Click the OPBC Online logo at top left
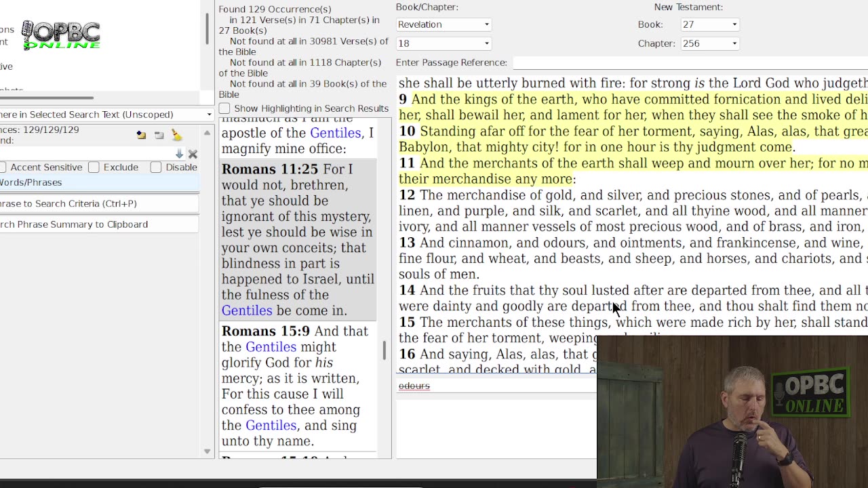The height and width of the screenshot is (488, 868). point(61,35)
